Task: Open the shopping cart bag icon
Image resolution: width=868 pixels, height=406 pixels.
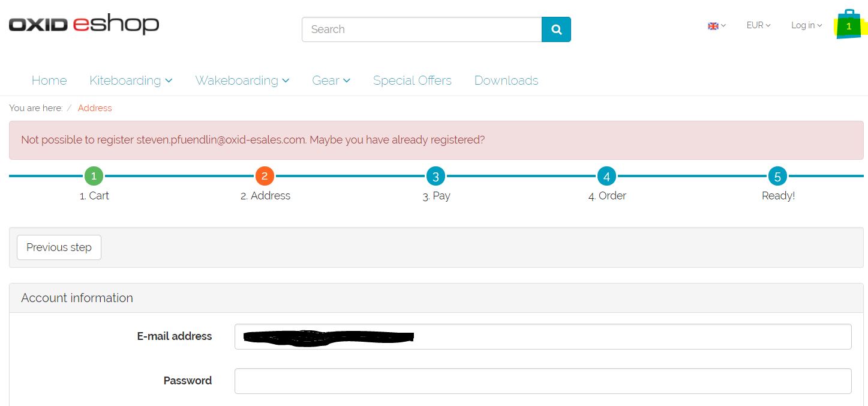Action: click(848, 25)
